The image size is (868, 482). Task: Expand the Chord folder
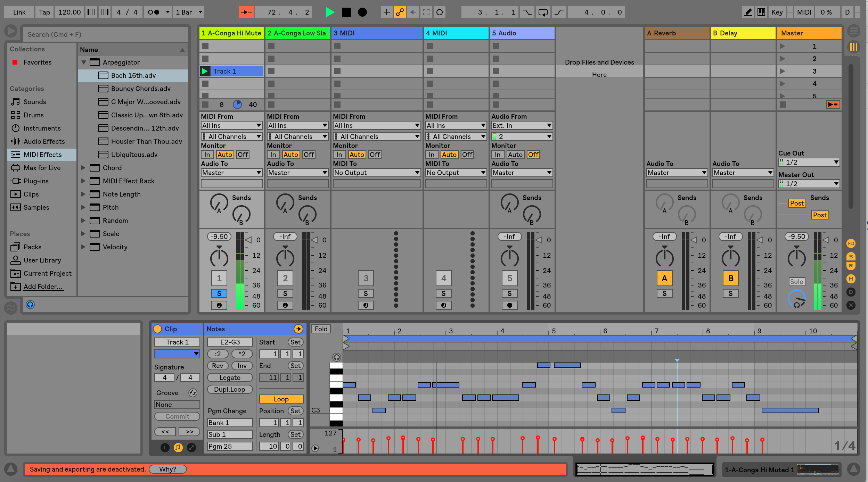(x=83, y=168)
